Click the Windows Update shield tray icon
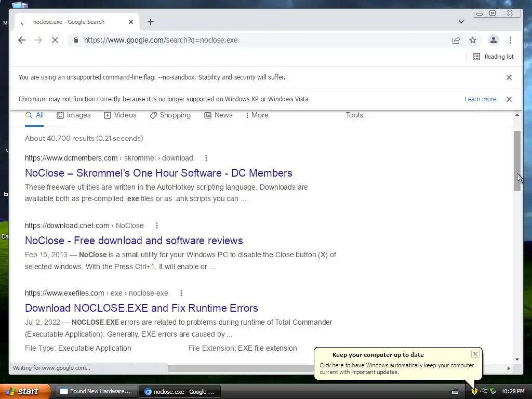 pos(474,392)
